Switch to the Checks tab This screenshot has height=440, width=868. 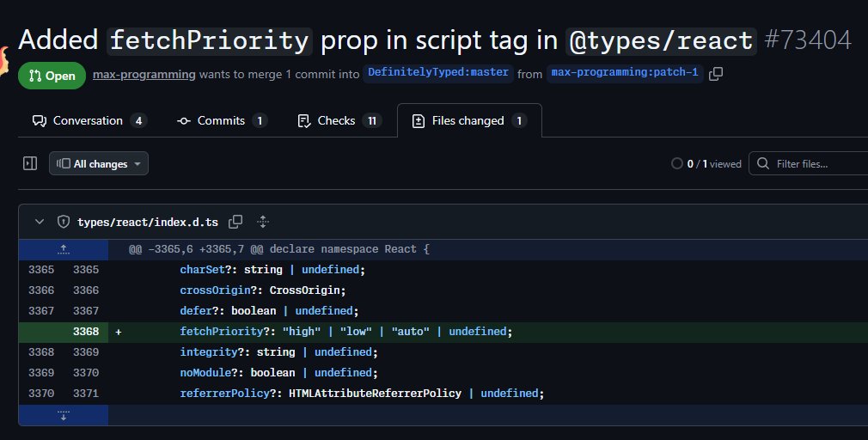pyautogui.click(x=339, y=120)
